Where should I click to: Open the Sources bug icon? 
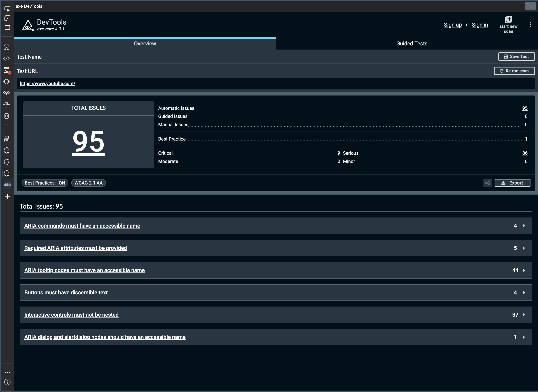[x=7, y=82]
